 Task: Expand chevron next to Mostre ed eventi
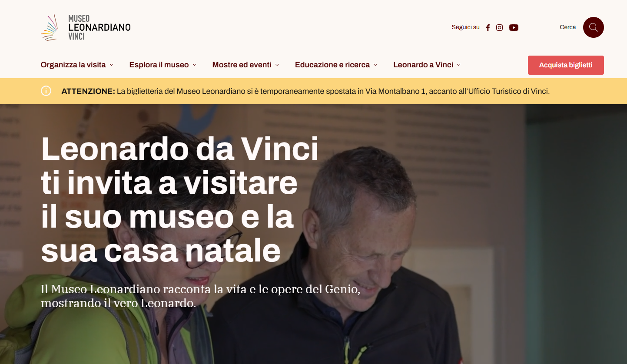click(277, 65)
